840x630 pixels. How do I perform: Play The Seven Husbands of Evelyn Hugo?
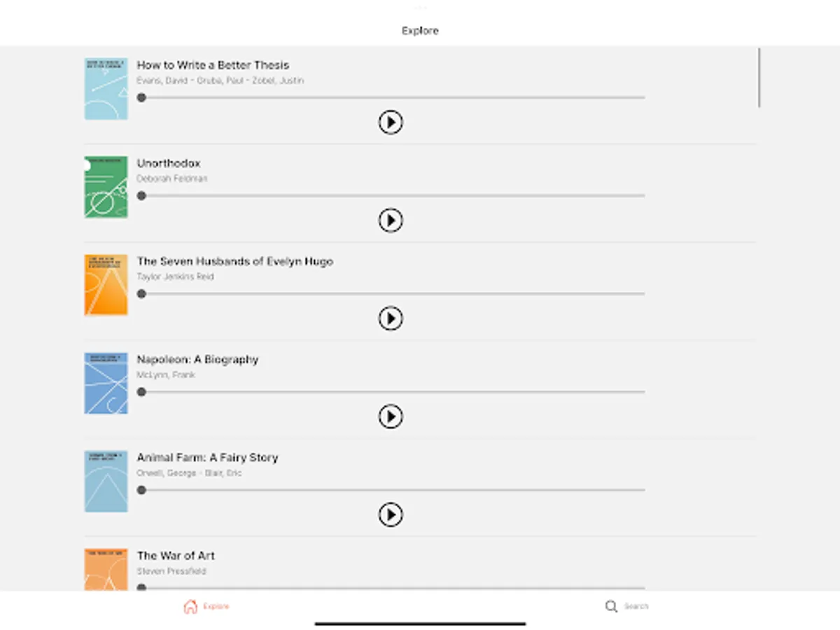click(x=391, y=318)
